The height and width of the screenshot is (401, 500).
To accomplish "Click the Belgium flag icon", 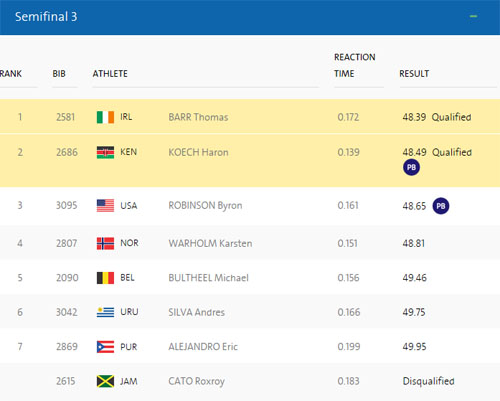I will point(105,278).
